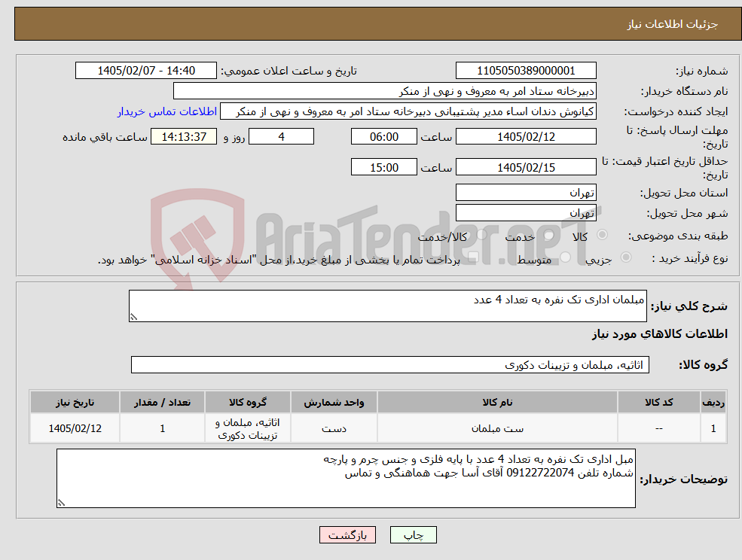Click the تاریخ نیاز column header
Viewport: 742px width, 560px height.
(75, 402)
